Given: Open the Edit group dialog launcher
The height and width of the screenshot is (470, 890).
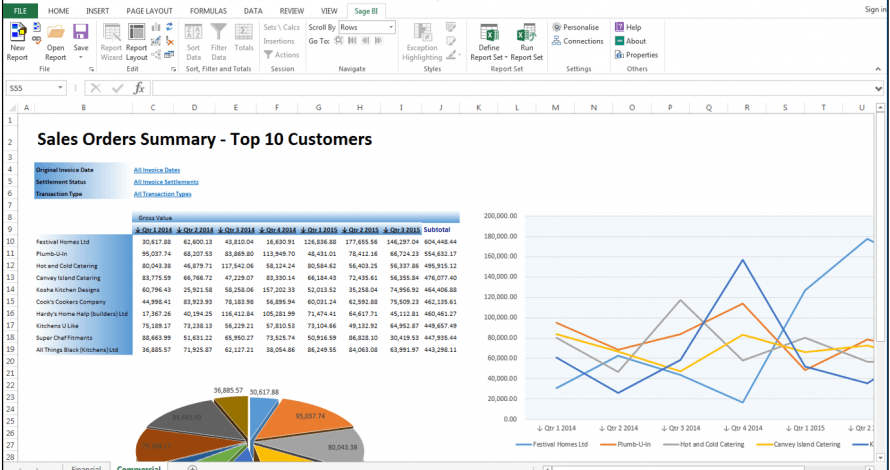Looking at the screenshot, I should (173, 69).
